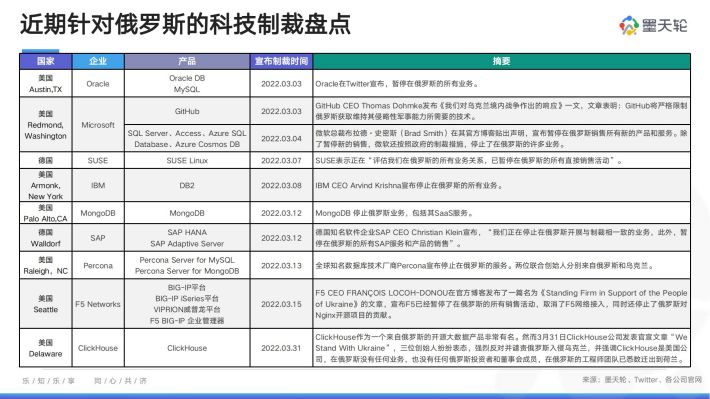Click the slide title 近期针对俄罗斯的科技制裁盘点
The image size is (710, 399).
pos(185,24)
